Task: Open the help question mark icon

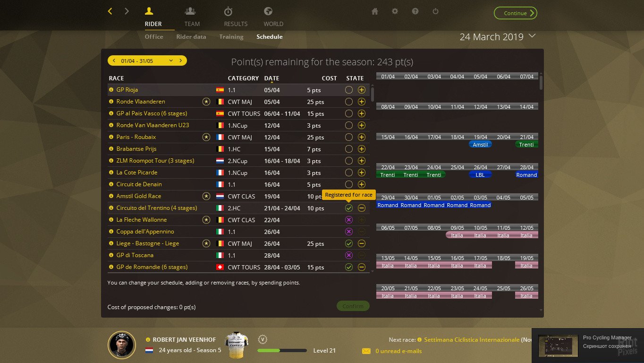Action: tap(415, 11)
